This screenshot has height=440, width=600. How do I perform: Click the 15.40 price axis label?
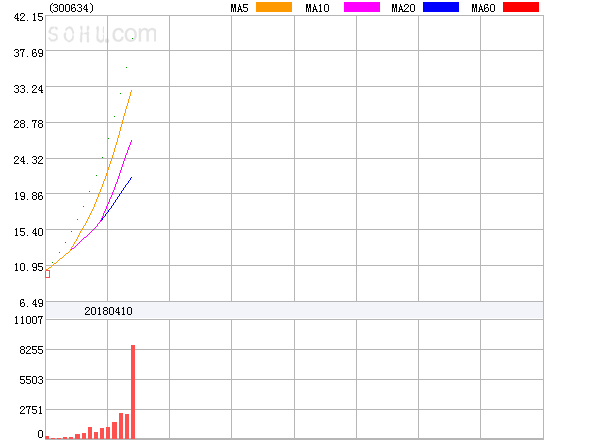(29, 232)
